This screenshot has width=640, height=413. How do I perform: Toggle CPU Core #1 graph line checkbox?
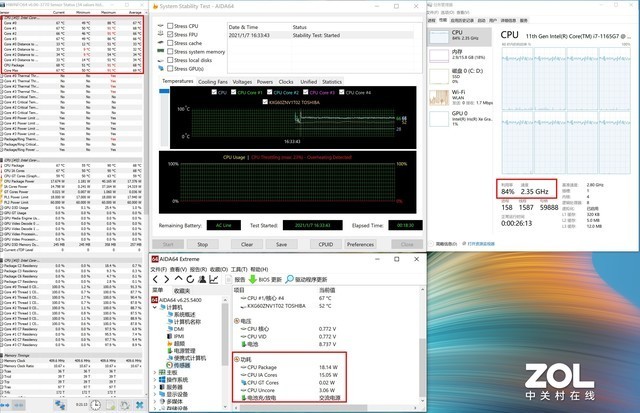pos(235,92)
